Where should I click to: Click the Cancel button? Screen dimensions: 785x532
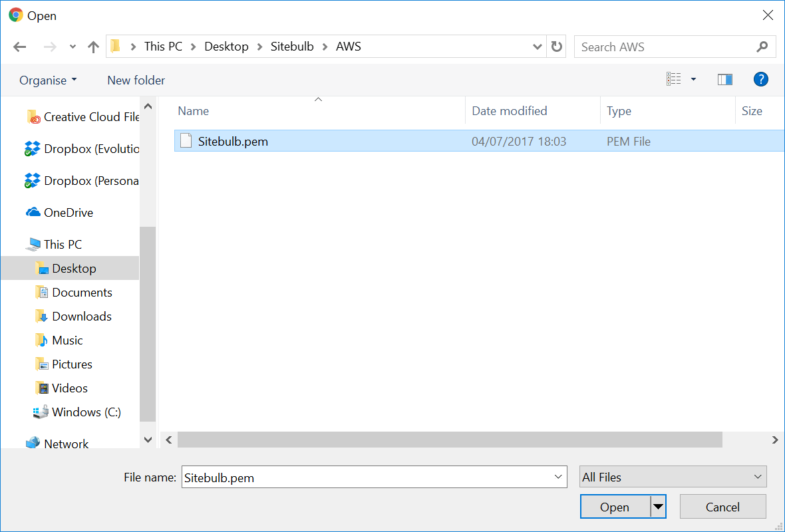[x=722, y=507]
